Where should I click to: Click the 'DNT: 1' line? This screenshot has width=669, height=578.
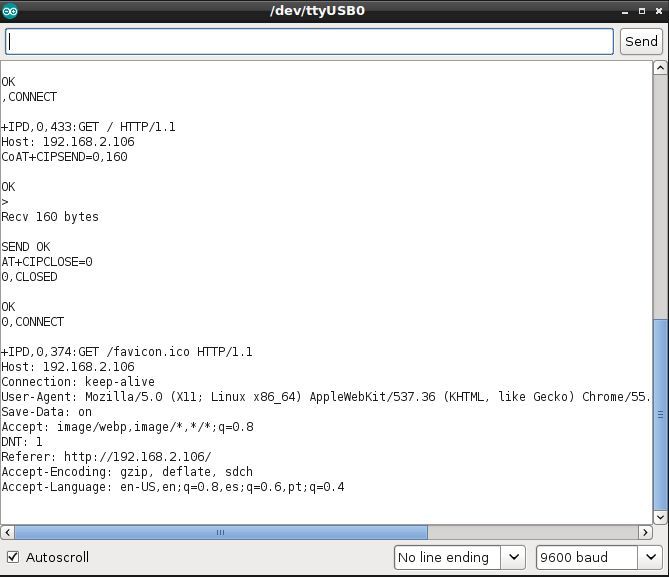click(22, 442)
